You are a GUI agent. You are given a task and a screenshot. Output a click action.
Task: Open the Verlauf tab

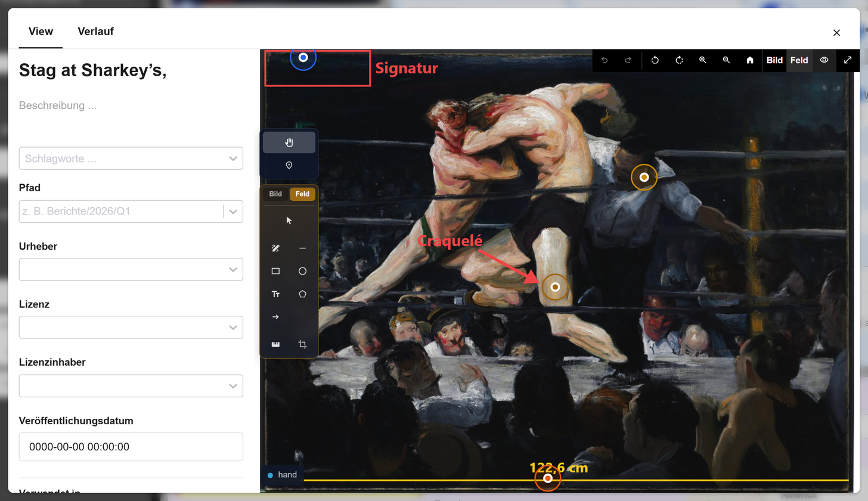click(x=95, y=32)
